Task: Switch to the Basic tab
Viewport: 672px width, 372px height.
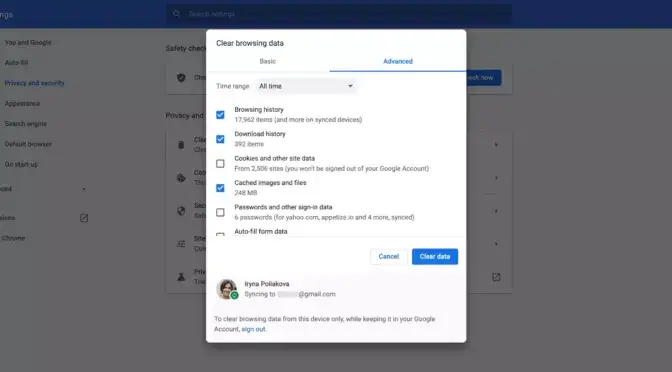Action: point(268,61)
